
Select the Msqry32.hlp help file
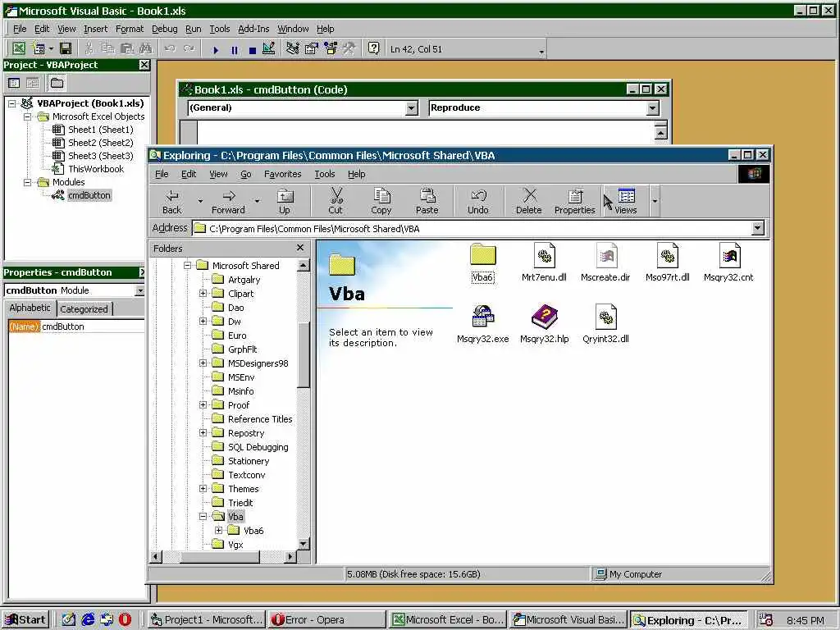(x=545, y=324)
